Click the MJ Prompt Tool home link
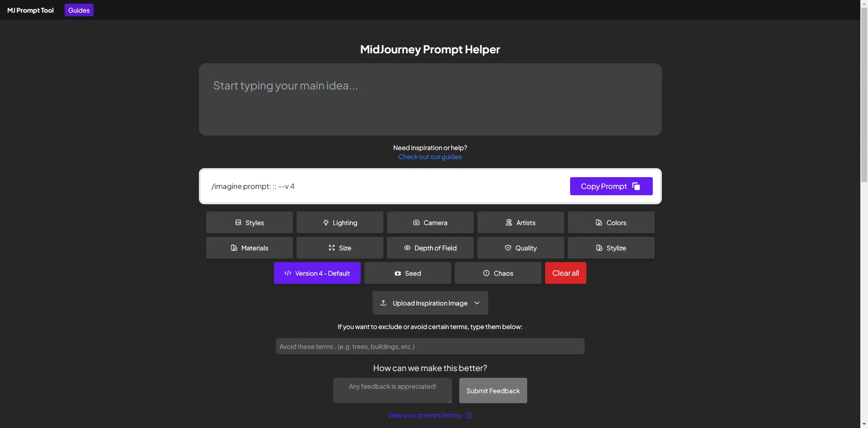868x428 pixels. pyautogui.click(x=30, y=9)
